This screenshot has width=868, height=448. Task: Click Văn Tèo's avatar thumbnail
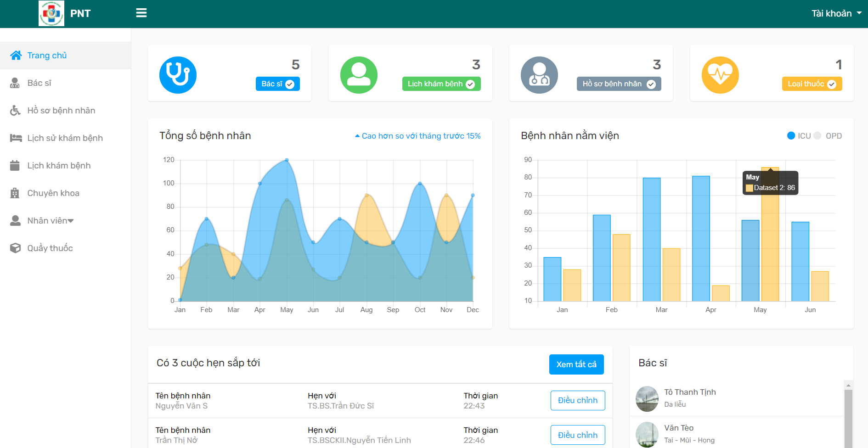click(647, 434)
